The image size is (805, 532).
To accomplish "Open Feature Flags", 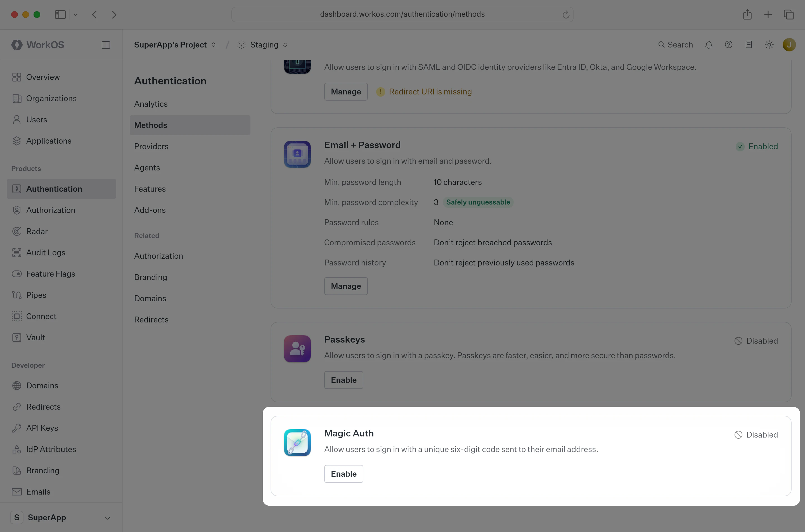I will click(x=61, y=274).
